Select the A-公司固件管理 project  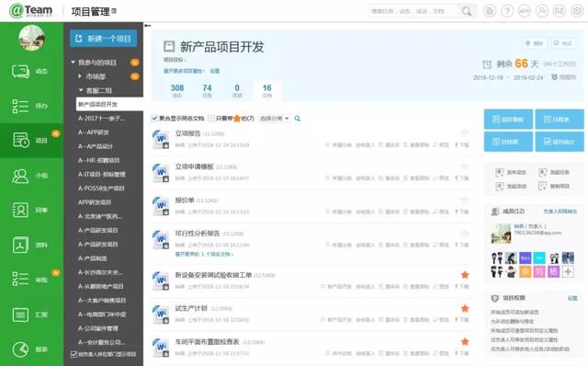(98, 328)
